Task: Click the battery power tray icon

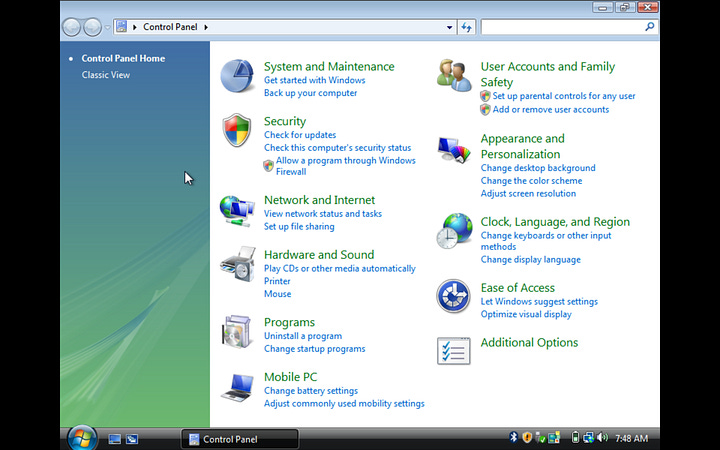Action: [x=575, y=438]
